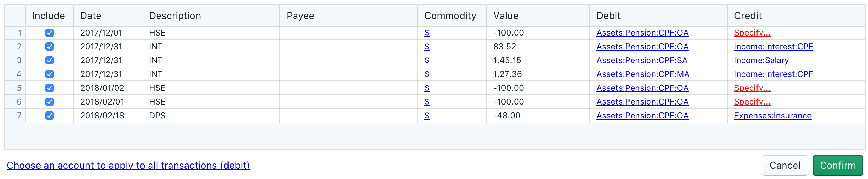The image size is (868, 179).
Task: Uncheck Include checkbox for row 1
Action: (x=50, y=33)
